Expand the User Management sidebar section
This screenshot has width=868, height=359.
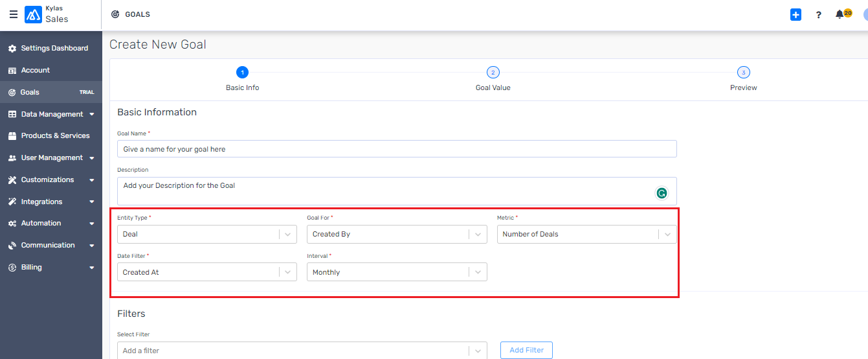coord(51,157)
